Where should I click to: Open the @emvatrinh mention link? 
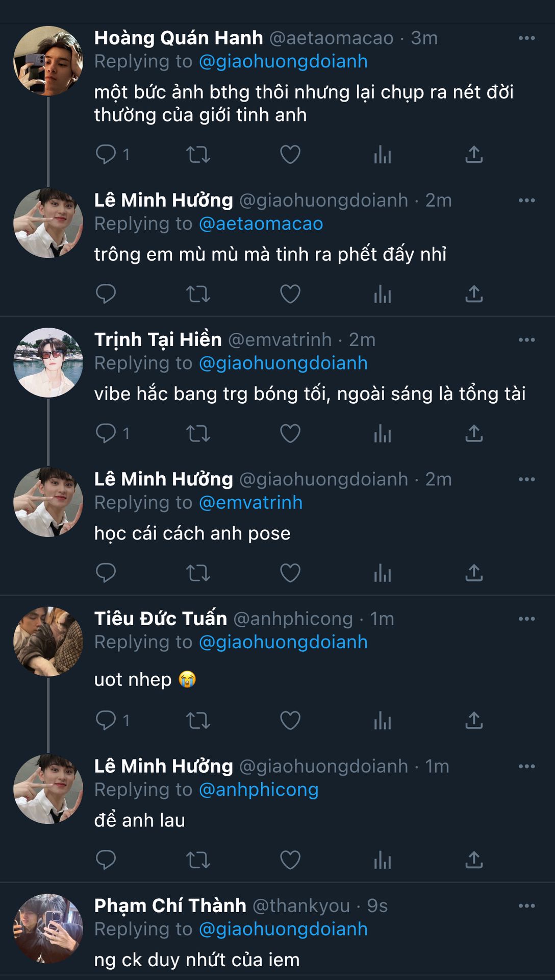250,503
